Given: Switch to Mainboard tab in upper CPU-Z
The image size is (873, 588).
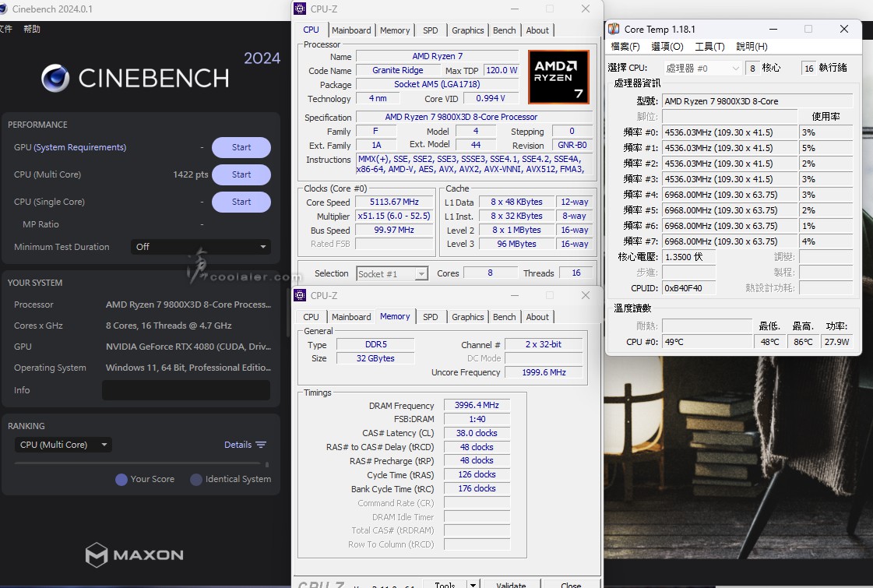Looking at the screenshot, I should pyautogui.click(x=351, y=30).
